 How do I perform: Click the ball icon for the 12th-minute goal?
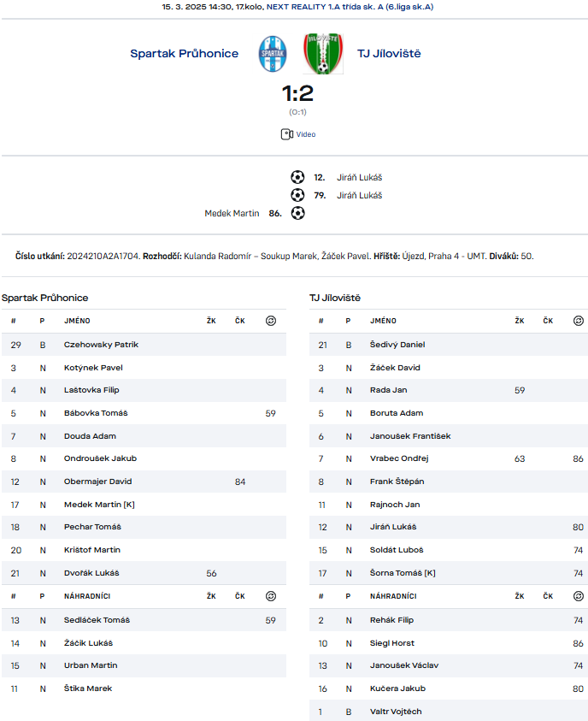click(297, 177)
